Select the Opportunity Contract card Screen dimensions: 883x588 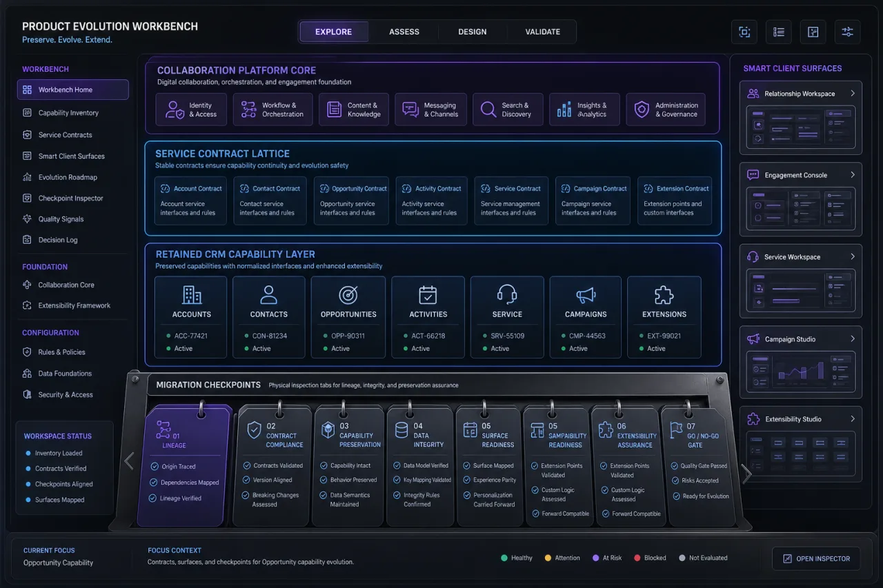351,201
